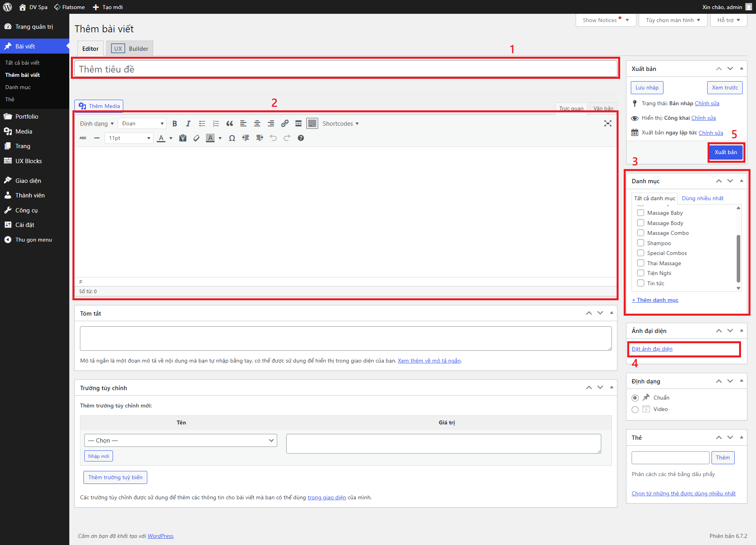This screenshot has height=545, width=756.
Task: Enable fullscreen distraction-free writing mode
Action: 608,124
